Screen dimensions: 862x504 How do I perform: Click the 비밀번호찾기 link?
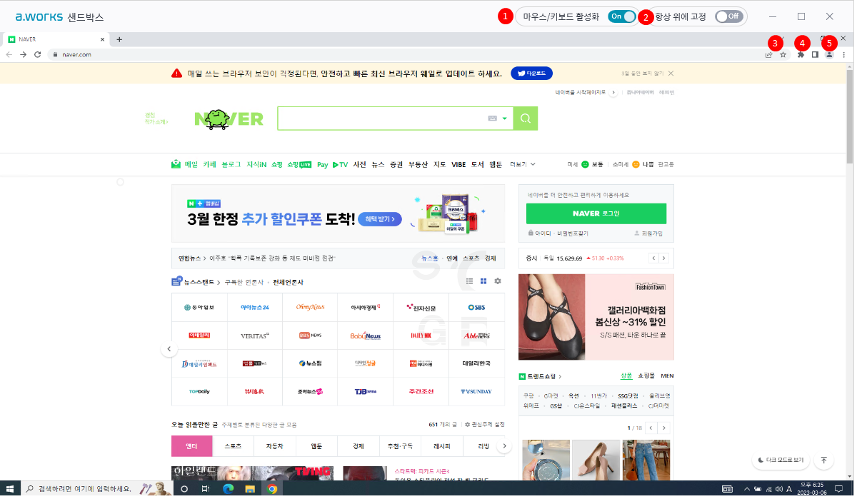573,233
